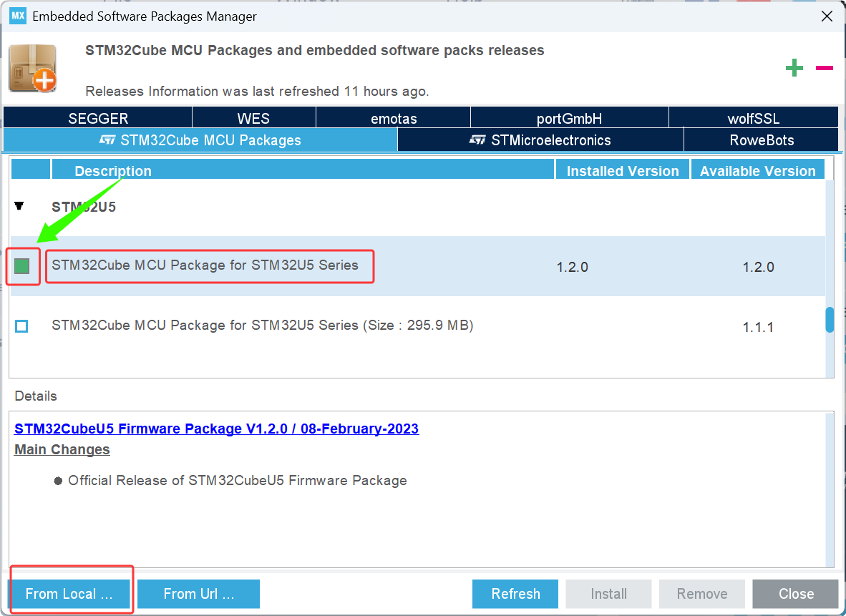846x616 pixels.
Task: Open the SEGGER tab
Action: coord(97,118)
